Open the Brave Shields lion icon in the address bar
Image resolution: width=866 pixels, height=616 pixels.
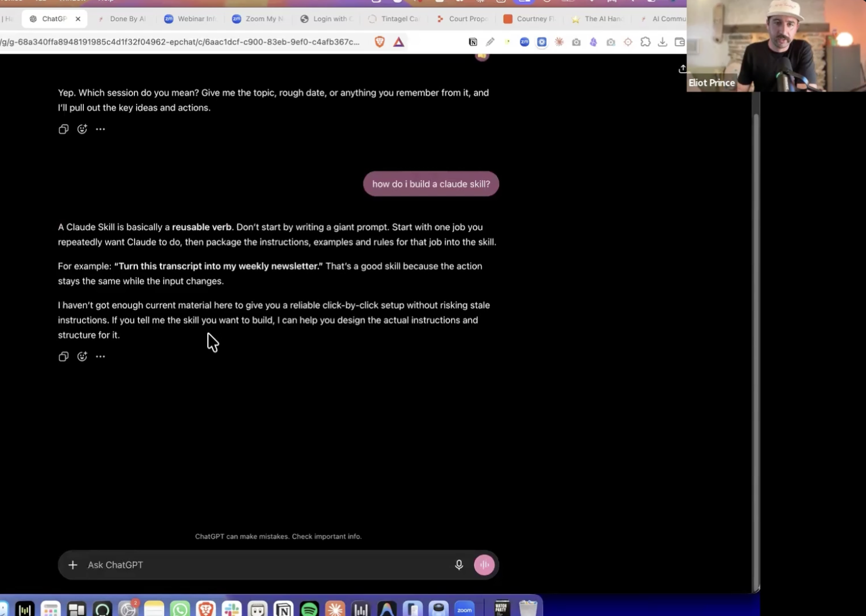[x=380, y=42]
